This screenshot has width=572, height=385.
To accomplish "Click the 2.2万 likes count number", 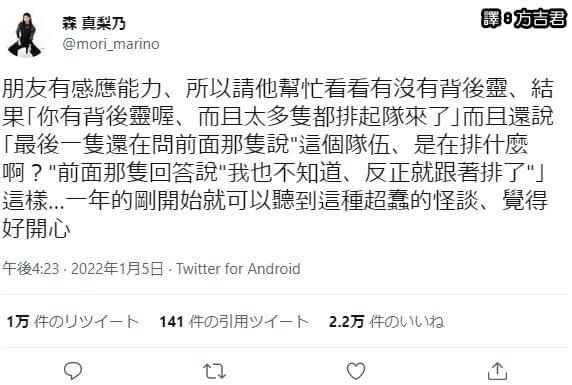I will pos(347,322).
